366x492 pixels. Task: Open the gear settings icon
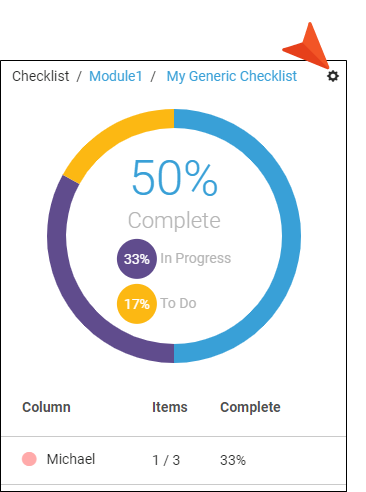click(333, 76)
